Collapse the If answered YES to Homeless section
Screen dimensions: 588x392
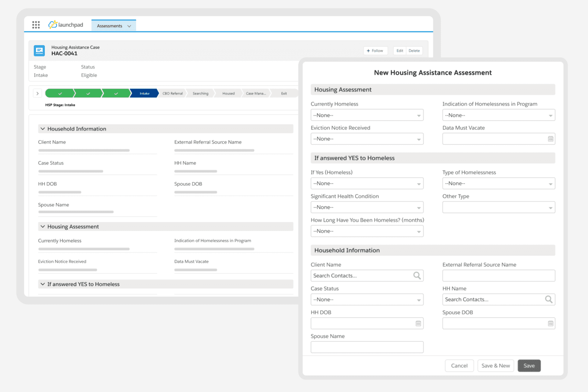click(x=43, y=284)
